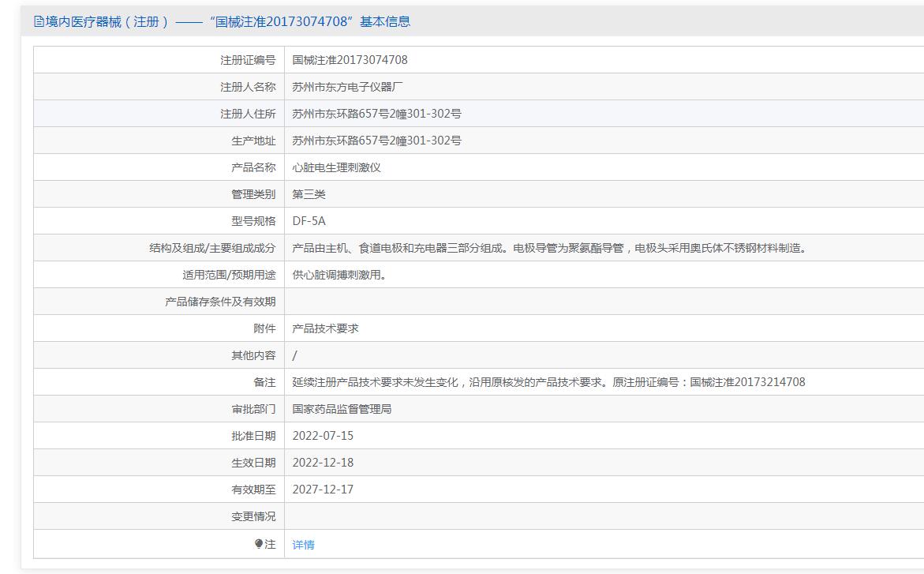Click the attachment value 产品技术要求
This screenshot has width=924, height=574.
[325, 328]
